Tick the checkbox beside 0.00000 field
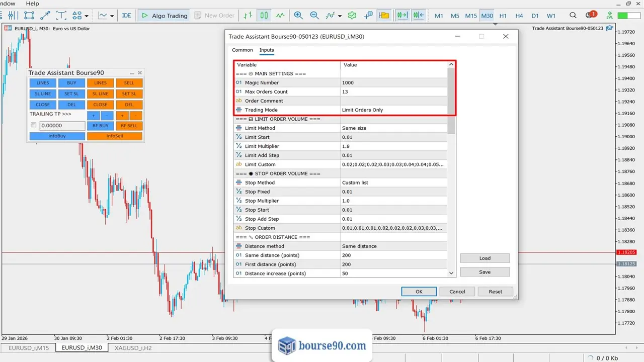This screenshot has width=644, height=362. pos(34,125)
